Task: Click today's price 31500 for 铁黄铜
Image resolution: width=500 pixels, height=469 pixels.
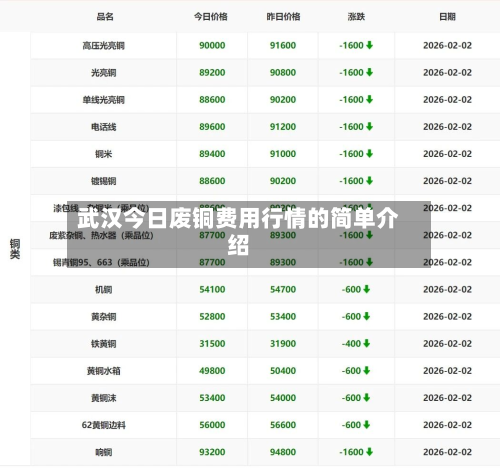Action: coord(212,343)
